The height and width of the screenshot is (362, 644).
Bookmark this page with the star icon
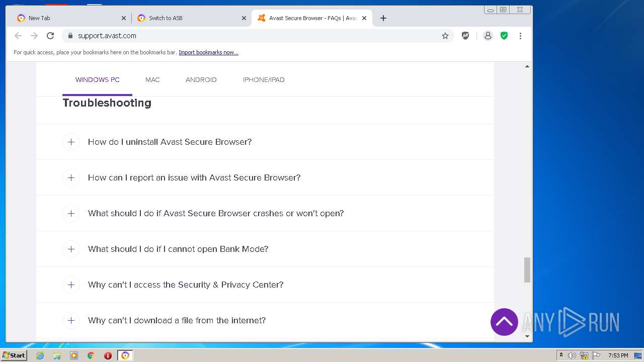445,36
